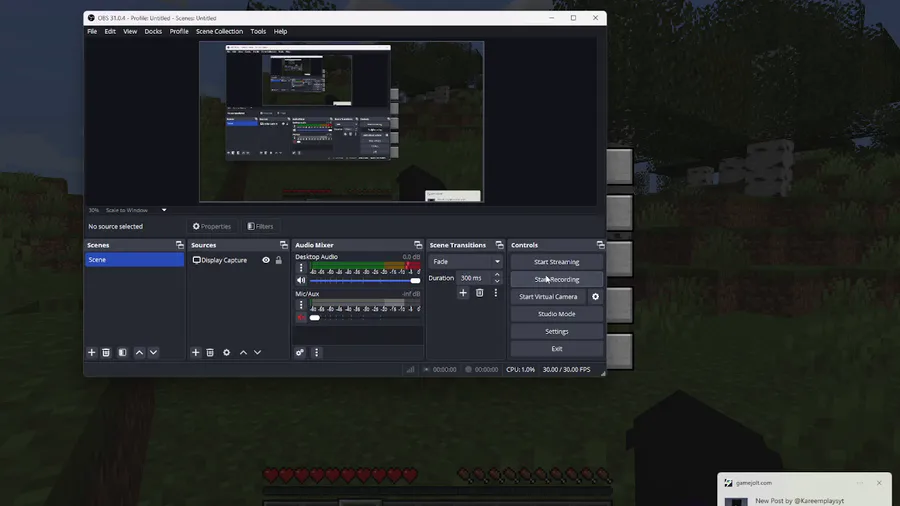Click the Filters button
The image size is (900, 506).
[261, 227]
